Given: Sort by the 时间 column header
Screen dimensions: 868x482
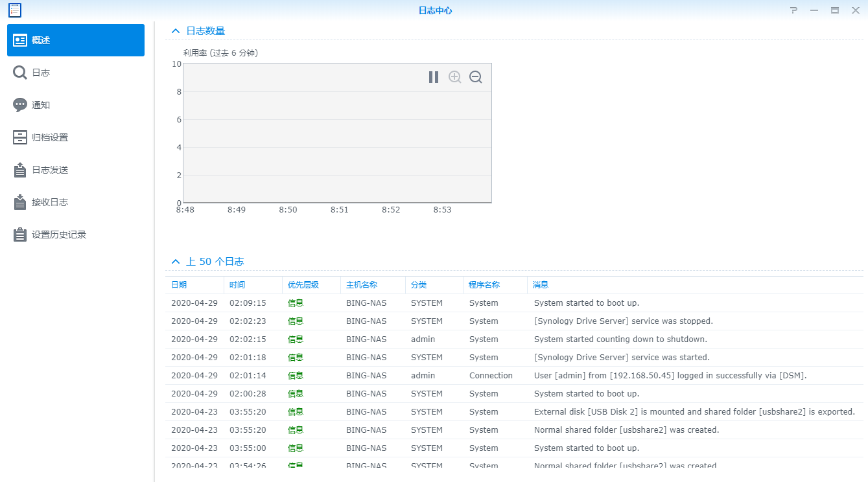Looking at the screenshot, I should point(253,285).
